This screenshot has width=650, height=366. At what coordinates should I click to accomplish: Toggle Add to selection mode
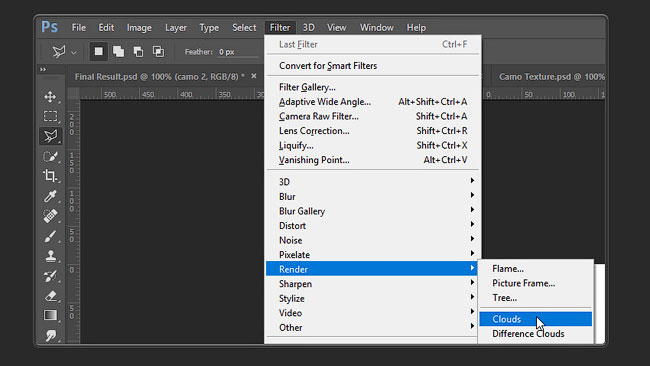tap(119, 51)
